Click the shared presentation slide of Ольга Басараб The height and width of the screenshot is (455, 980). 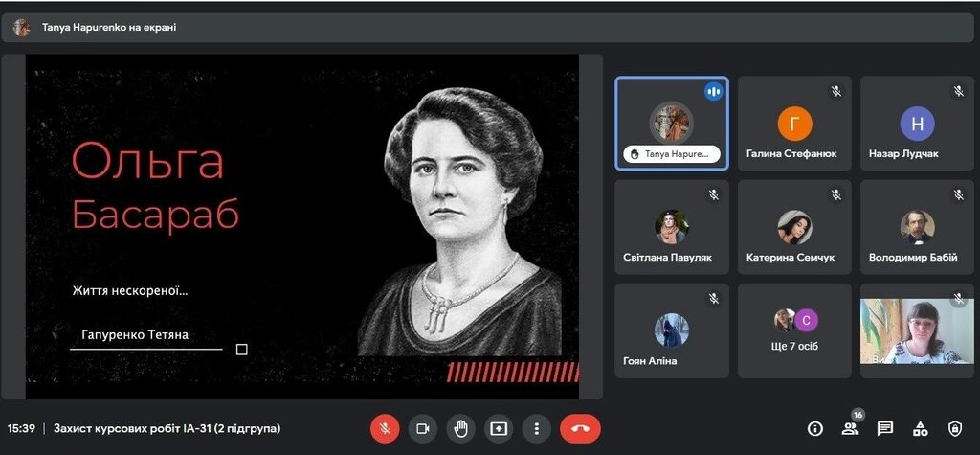(302, 226)
